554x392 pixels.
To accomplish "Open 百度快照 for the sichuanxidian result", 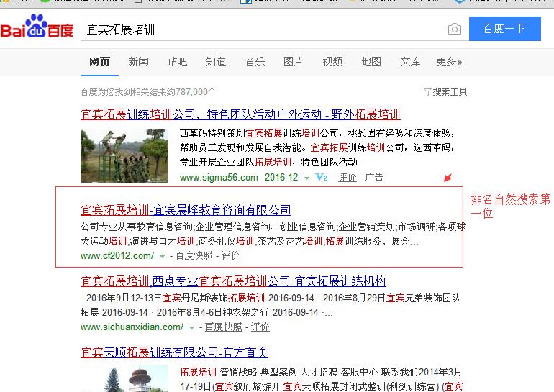I will (224, 327).
